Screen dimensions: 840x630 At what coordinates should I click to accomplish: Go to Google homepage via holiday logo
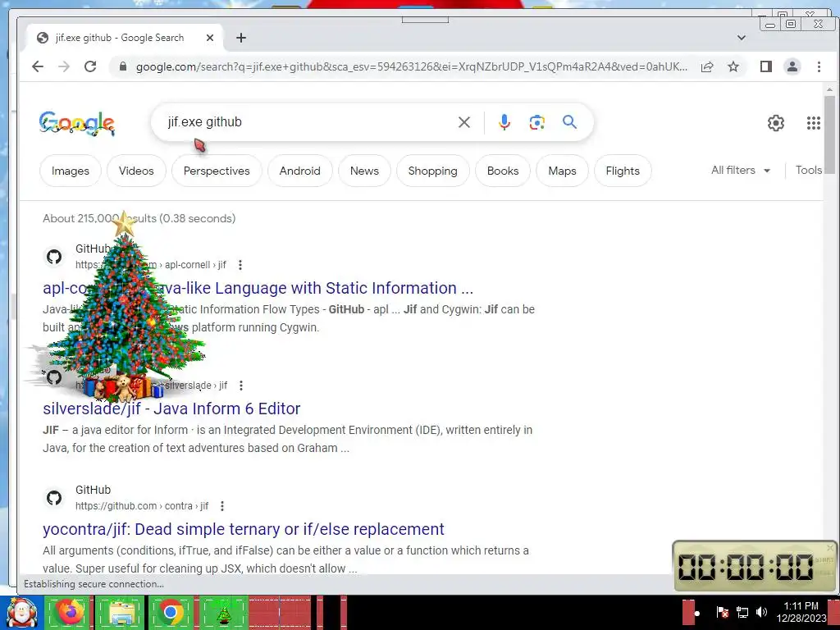tap(77, 124)
